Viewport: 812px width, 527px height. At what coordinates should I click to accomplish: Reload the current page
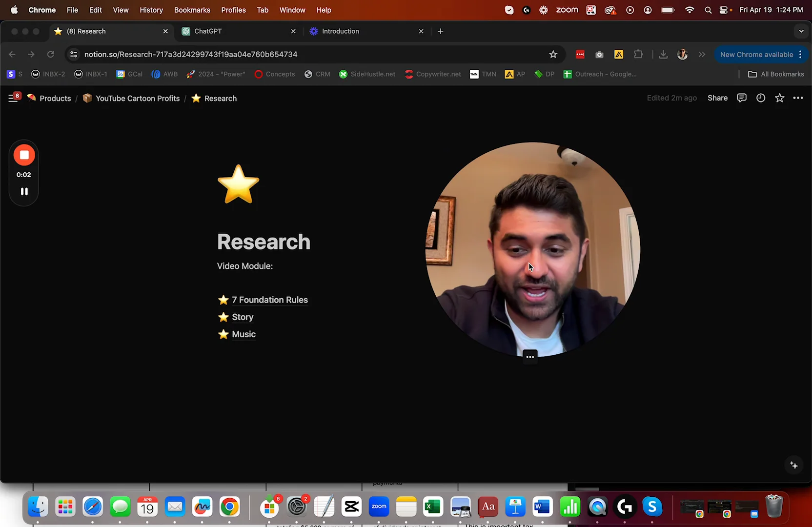click(51, 55)
